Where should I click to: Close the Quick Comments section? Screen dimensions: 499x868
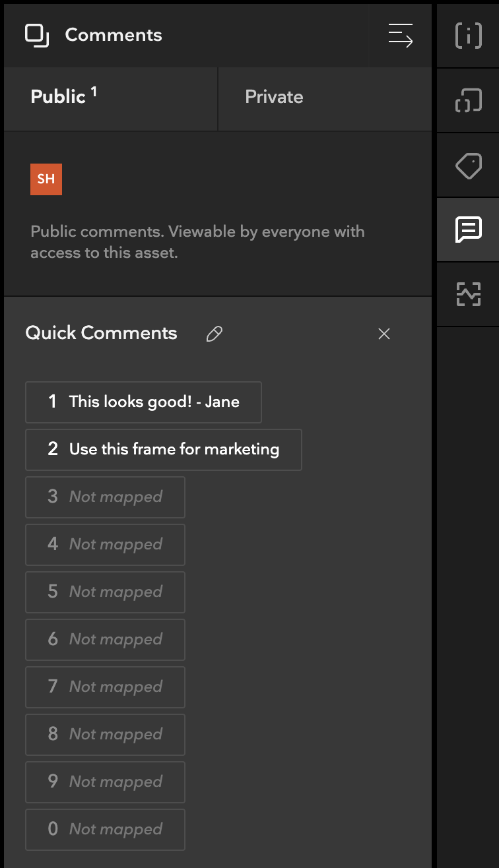coord(384,334)
